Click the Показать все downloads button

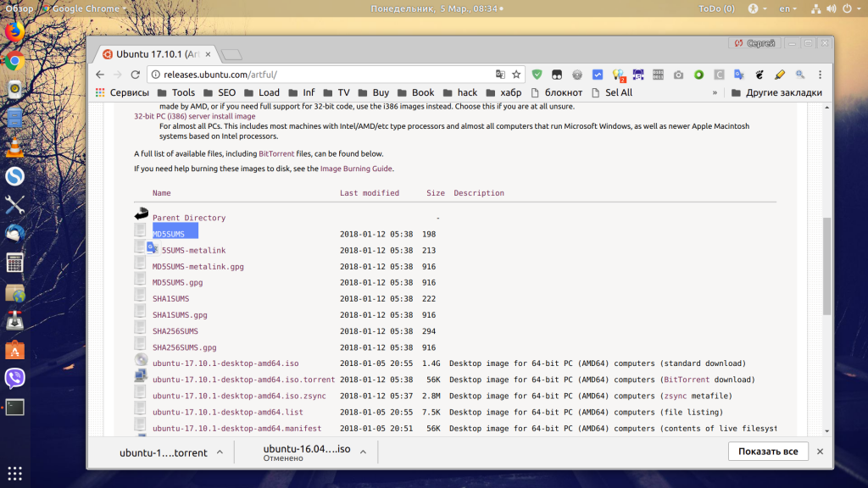(x=768, y=452)
